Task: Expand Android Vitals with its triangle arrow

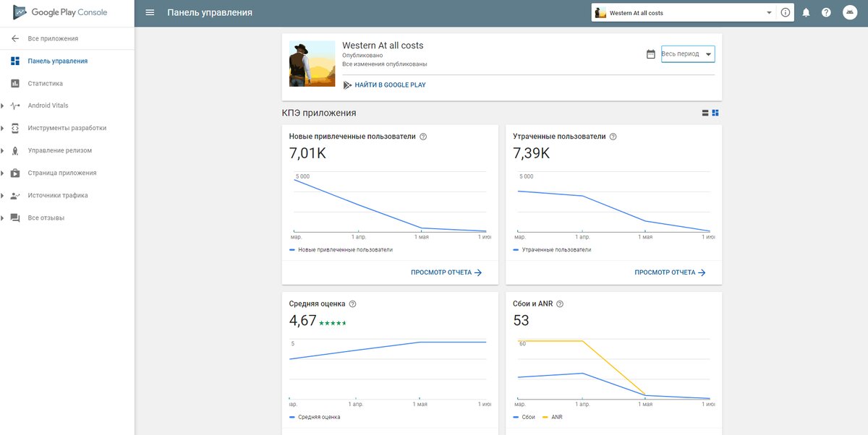Action: pyautogui.click(x=3, y=105)
